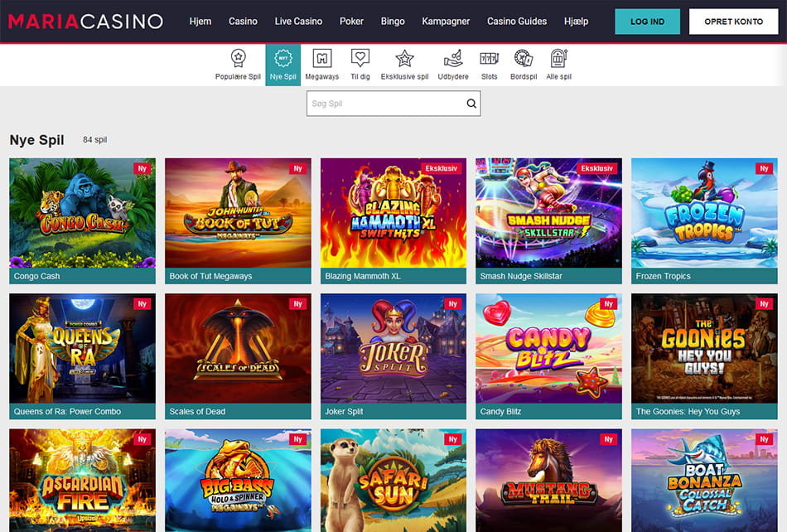Screen dimensions: 787x532
Task: Open the Book of Tut Megaways thumbnail
Action: [238, 213]
